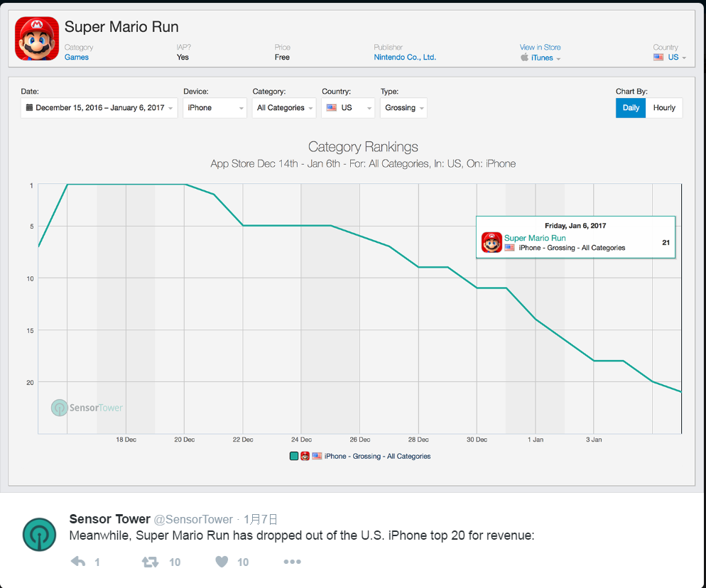Toggle the iPhone - Grossing - All Categories legend

pyautogui.click(x=377, y=456)
